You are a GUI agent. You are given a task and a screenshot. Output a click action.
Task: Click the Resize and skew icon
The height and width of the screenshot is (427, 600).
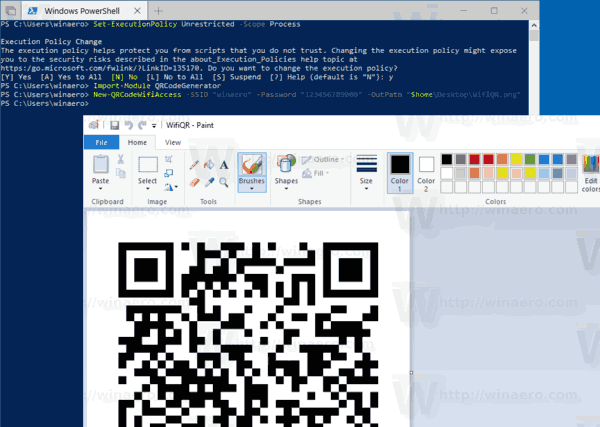click(x=169, y=173)
